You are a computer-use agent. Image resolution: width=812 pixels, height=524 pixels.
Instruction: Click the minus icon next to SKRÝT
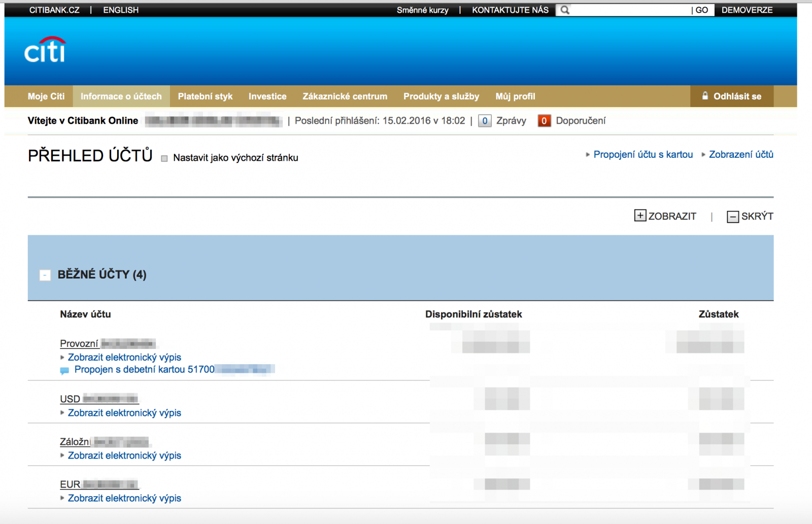(x=733, y=217)
